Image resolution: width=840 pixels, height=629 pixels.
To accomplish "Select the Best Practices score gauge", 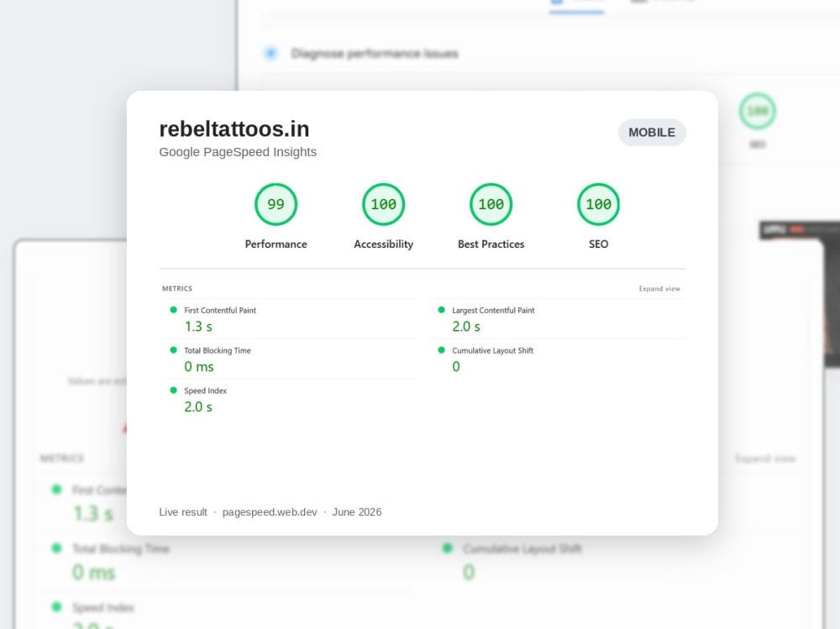I will pos(491,204).
